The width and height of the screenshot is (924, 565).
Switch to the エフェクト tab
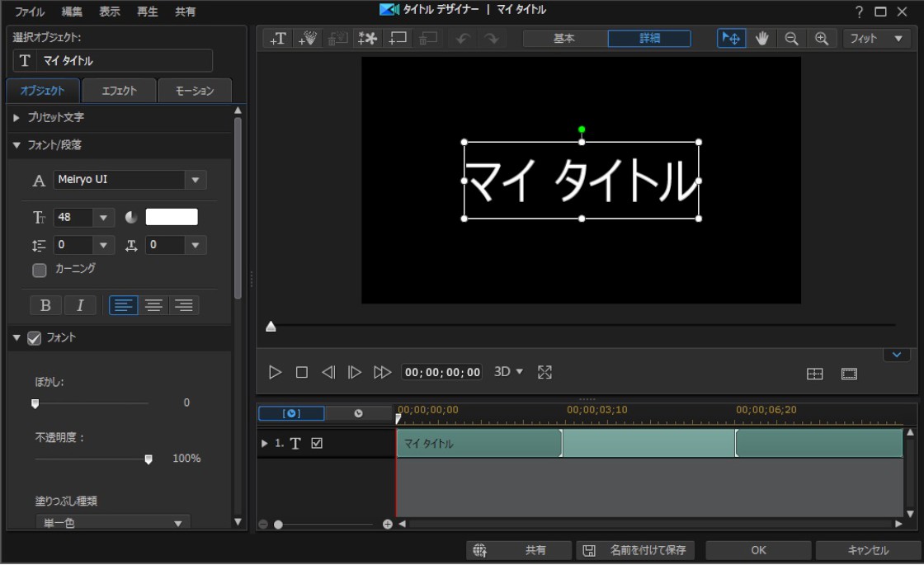click(119, 91)
